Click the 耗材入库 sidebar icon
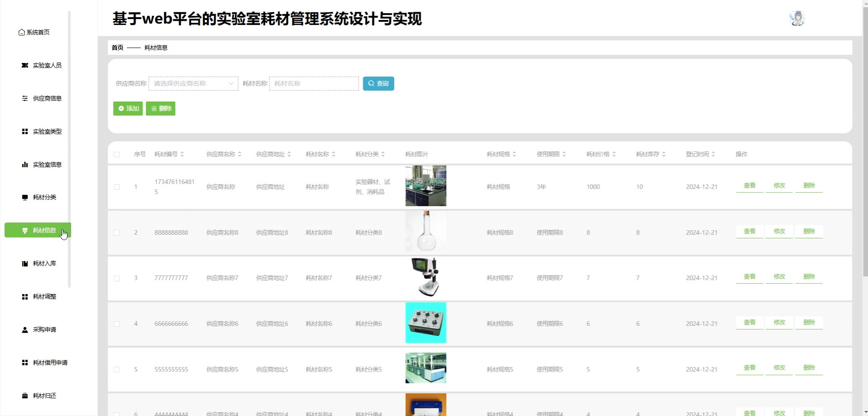868x416 pixels. [25, 263]
